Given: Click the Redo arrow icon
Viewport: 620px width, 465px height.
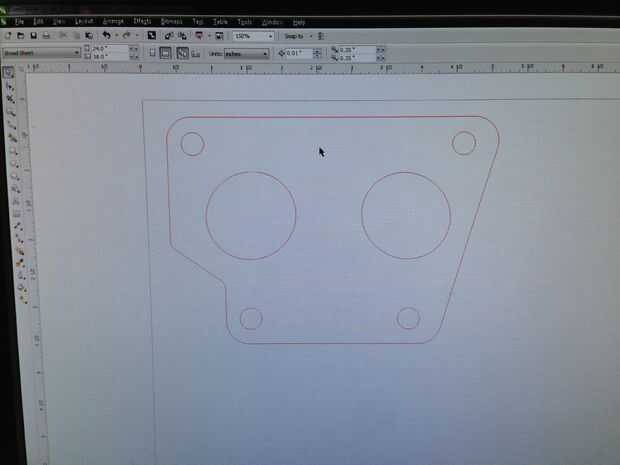Looking at the screenshot, I should pyautogui.click(x=126, y=35).
